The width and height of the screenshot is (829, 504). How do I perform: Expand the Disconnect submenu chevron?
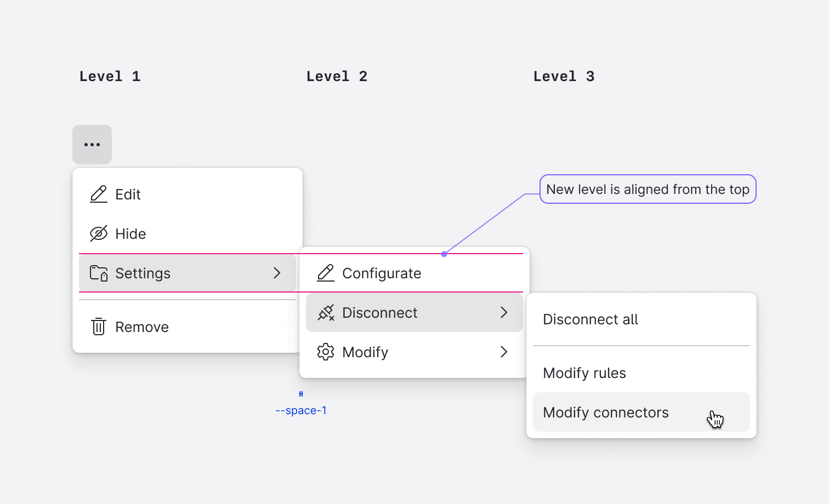pos(504,312)
